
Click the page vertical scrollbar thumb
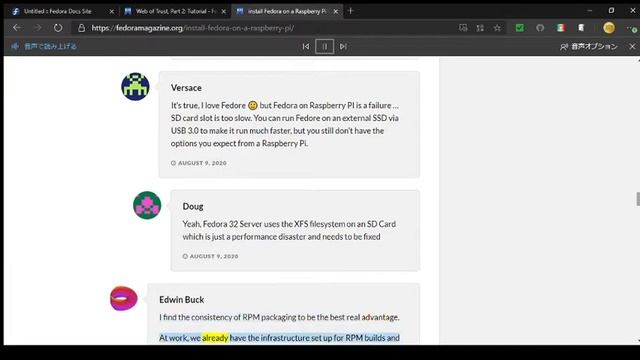pyautogui.click(x=638, y=199)
